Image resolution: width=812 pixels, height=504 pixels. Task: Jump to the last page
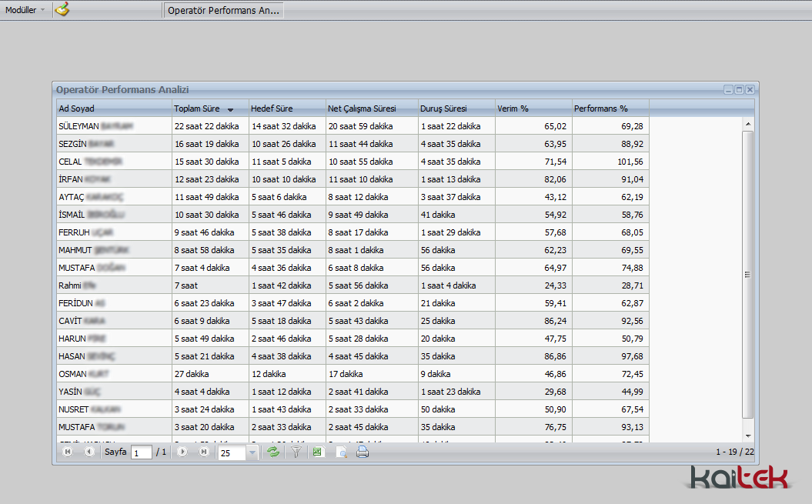(x=203, y=452)
